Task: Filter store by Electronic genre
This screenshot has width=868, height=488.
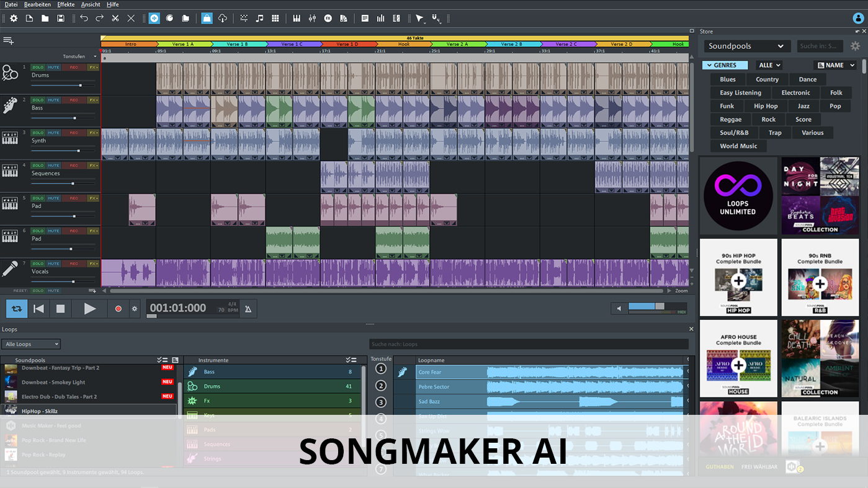Action: click(795, 93)
